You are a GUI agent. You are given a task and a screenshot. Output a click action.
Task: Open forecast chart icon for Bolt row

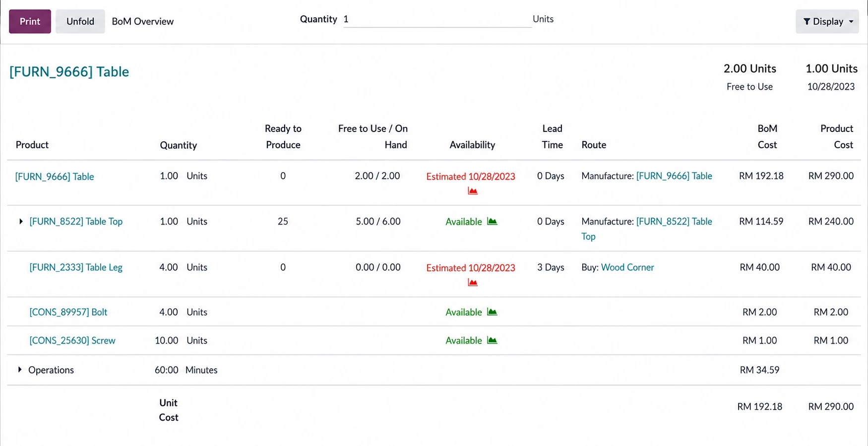click(x=492, y=312)
